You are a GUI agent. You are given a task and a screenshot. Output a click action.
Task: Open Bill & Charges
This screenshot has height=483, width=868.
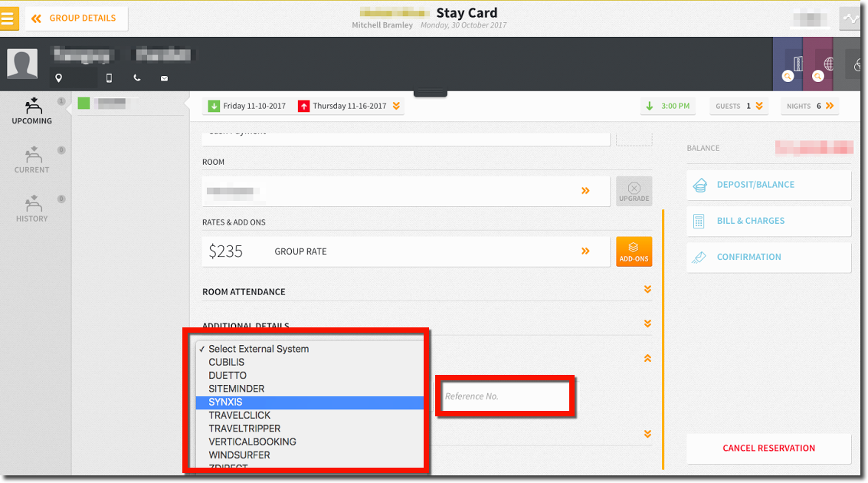click(x=768, y=221)
